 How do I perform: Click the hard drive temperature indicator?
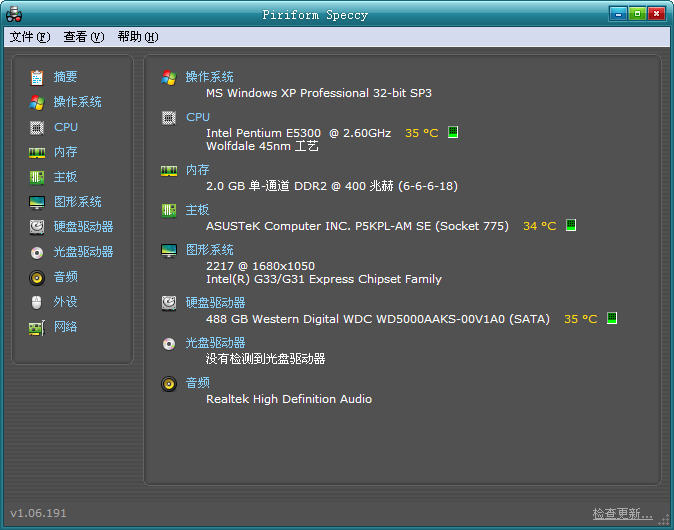click(612, 319)
